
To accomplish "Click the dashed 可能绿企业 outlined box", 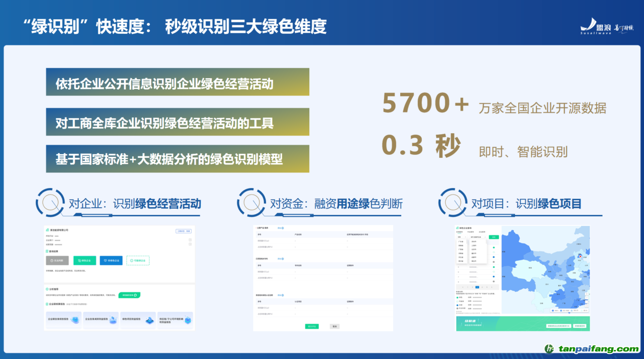I will click(138, 261).
